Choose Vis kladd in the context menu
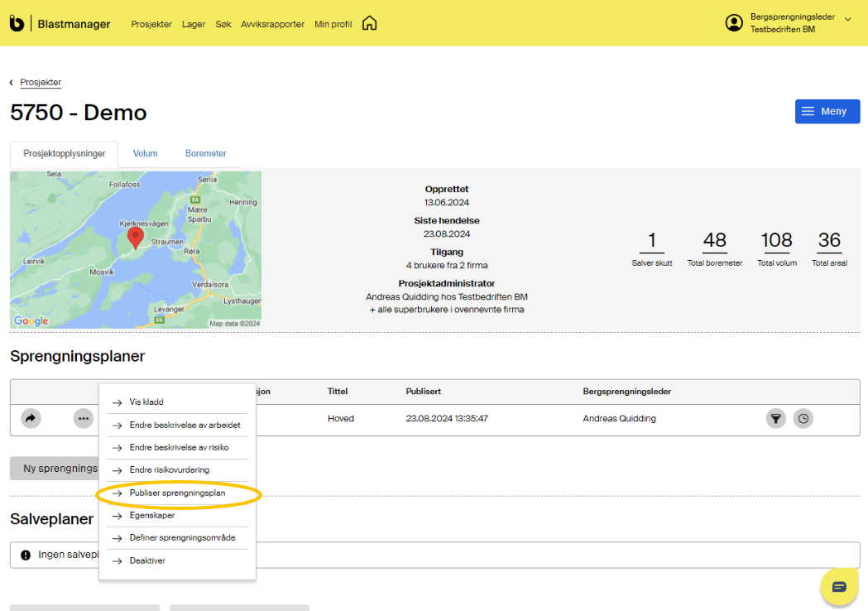 (146, 402)
